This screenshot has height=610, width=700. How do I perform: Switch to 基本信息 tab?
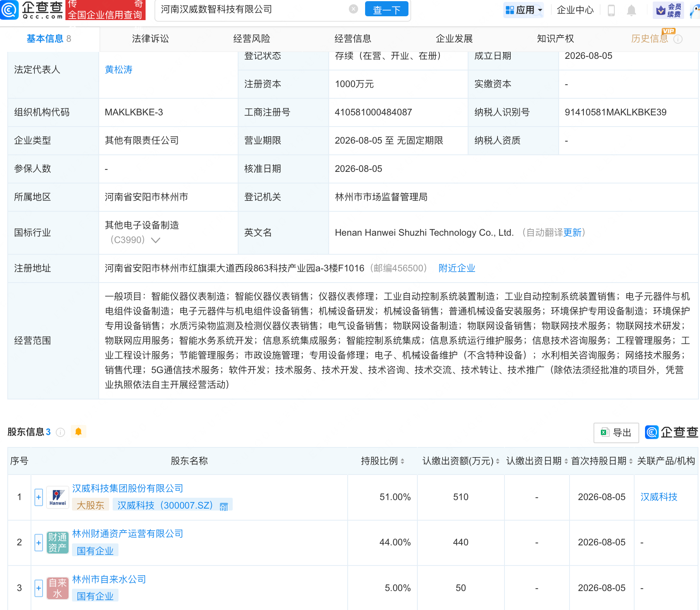[49, 39]
